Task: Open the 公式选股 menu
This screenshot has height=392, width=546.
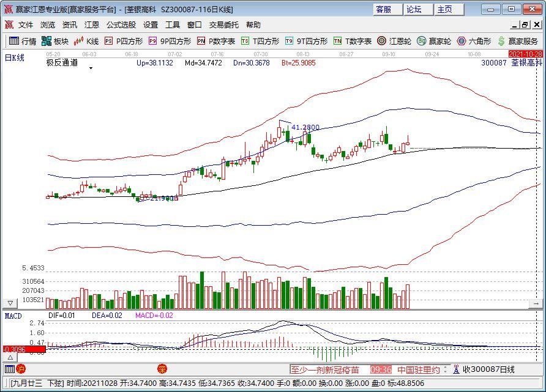Action: [x=121, y=25]
